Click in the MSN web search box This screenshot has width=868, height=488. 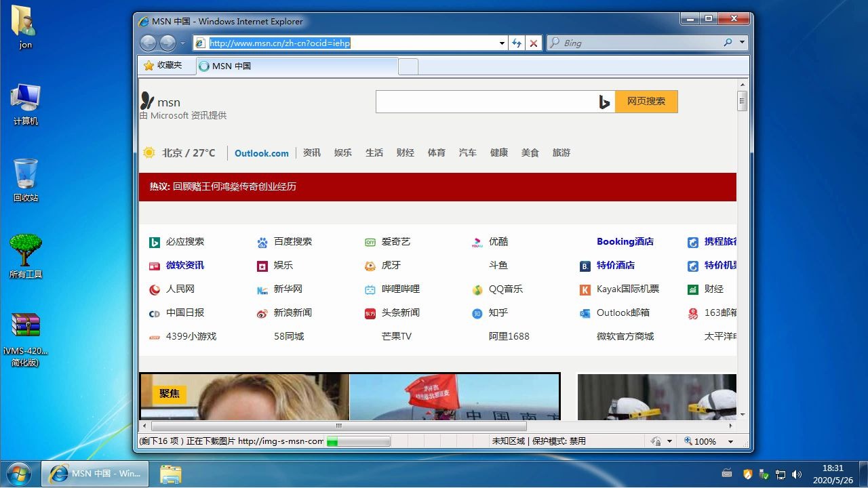pos(487,102)
